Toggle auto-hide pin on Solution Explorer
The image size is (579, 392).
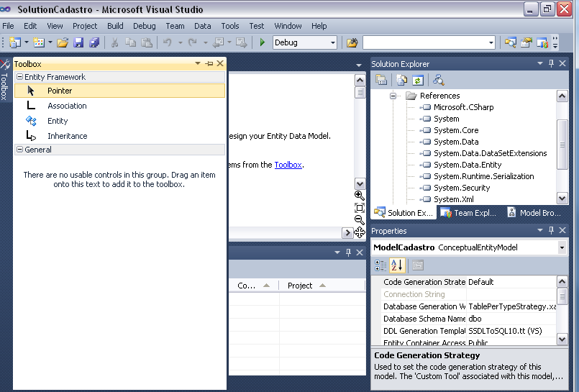pos(551,63)
